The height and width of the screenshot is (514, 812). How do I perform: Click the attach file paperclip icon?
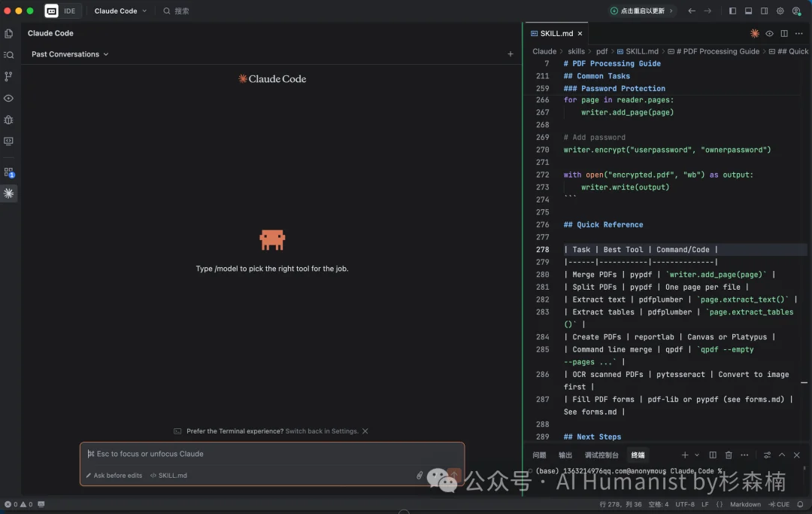click(420, 476)
